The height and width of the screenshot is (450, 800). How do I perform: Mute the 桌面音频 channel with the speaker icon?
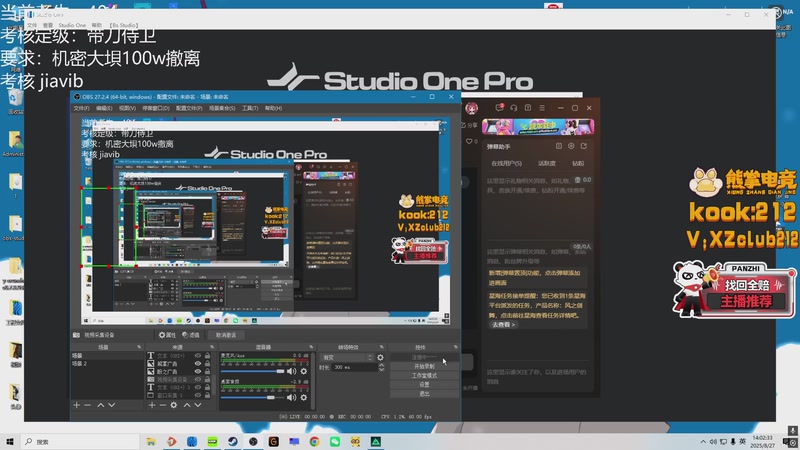click(x=291, y=397)
